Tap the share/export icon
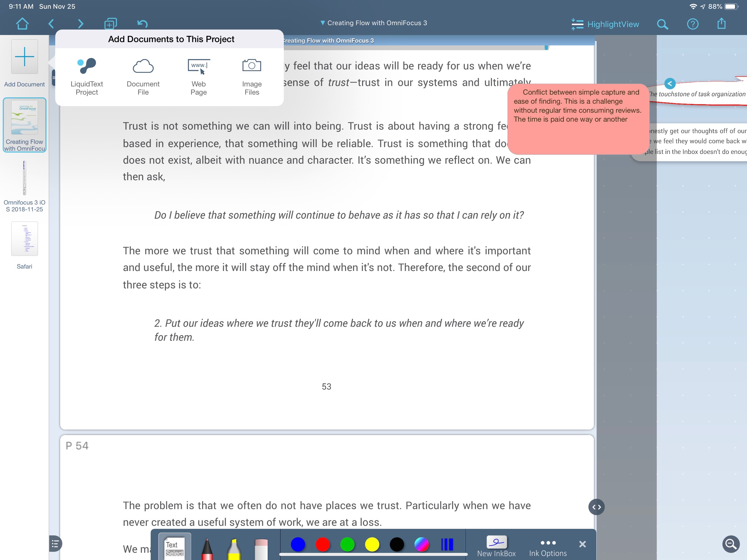This screenshot has height=560, width=747. click(x=721, y=23)
